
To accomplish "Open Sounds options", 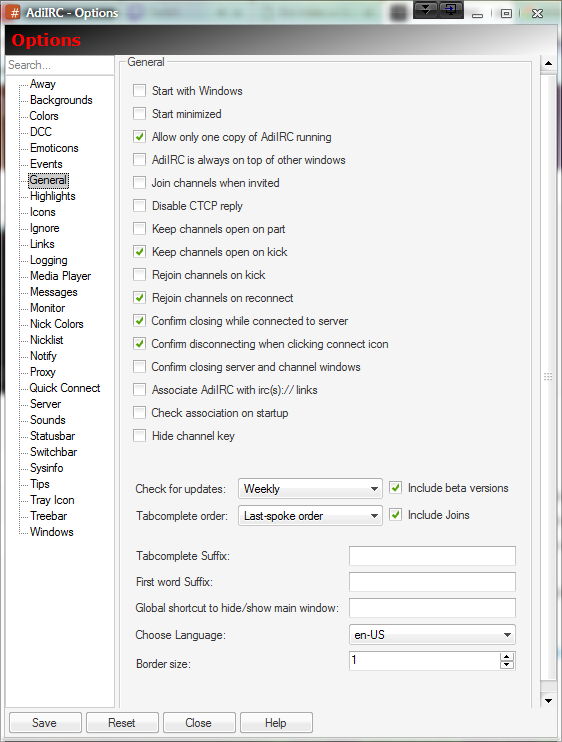I will 48,420.
